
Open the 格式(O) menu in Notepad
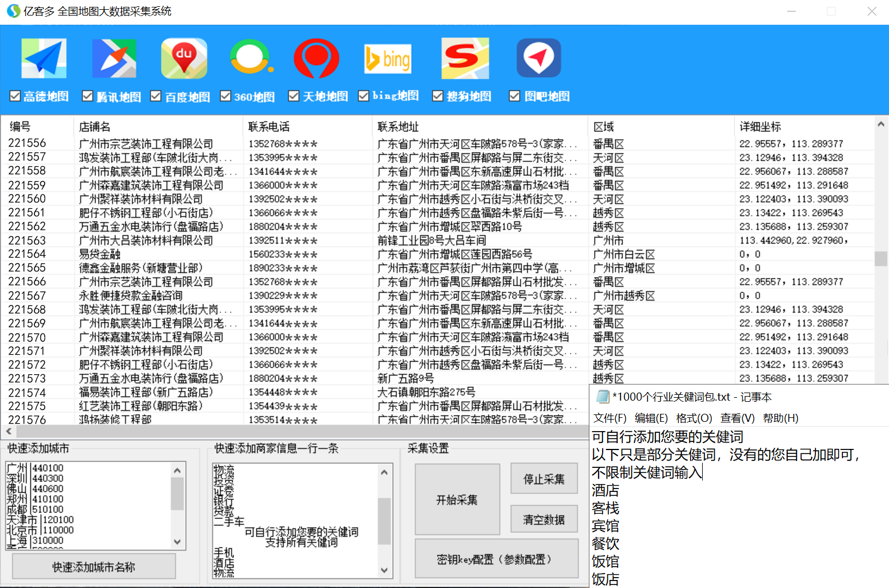point(695,418)
